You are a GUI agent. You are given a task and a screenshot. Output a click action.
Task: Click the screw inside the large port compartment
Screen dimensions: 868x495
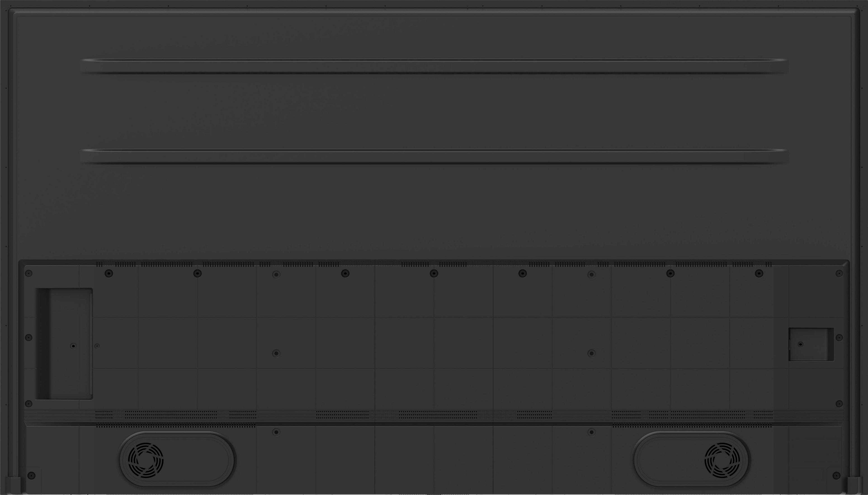73,346
